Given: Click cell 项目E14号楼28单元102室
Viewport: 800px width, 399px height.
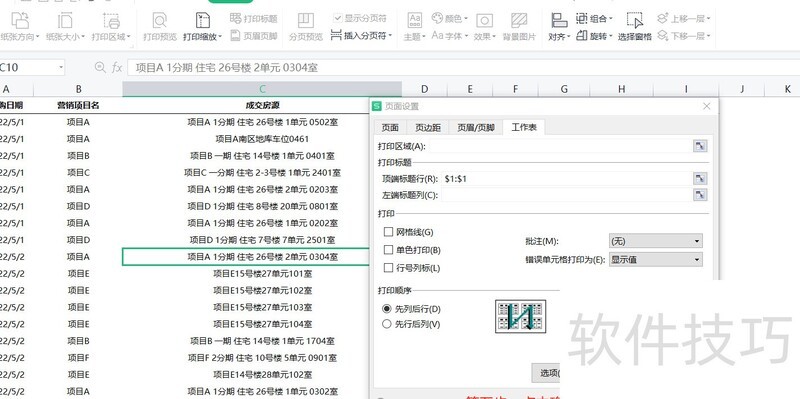Looking at the screenshot, I should coord(262,375).
